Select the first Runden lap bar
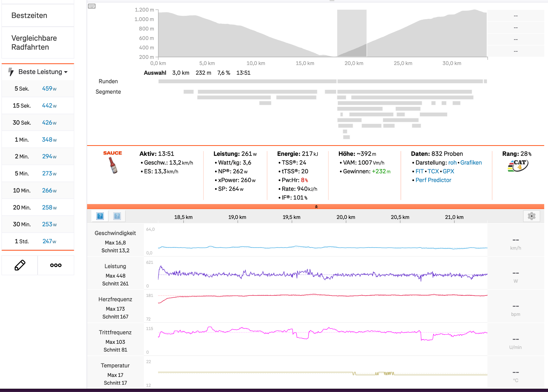This screenshot has height=392, width=548. tap(247, 81)
